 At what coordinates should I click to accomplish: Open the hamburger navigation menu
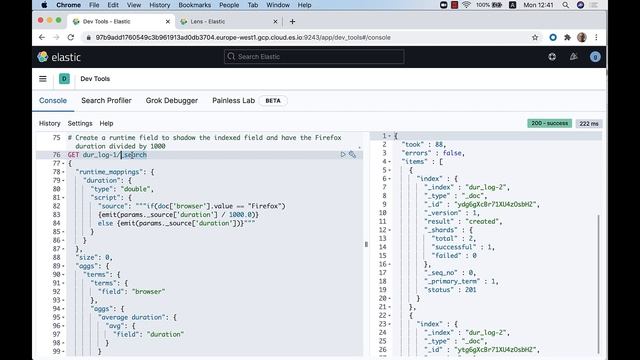coord(43,79)
